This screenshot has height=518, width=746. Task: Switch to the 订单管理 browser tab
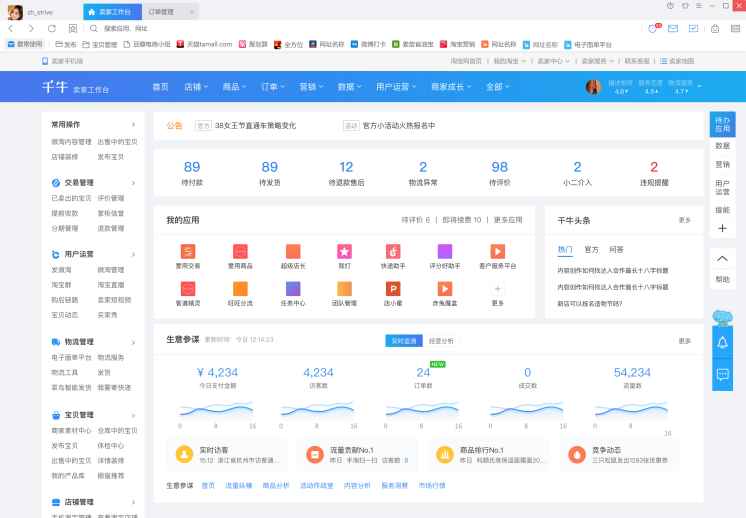(x=170, y=12)
